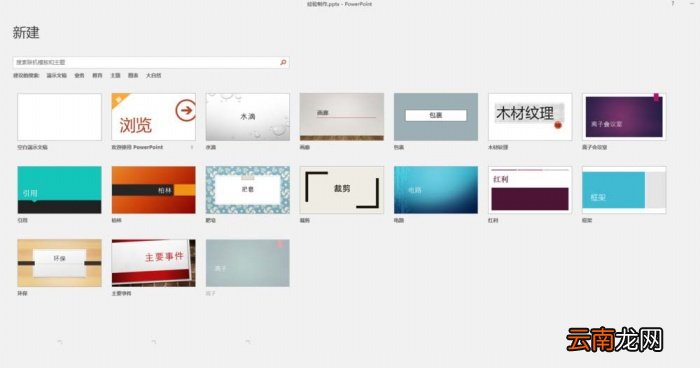
Task: Search suggested term 教育
Action: (x=97, y=75)
